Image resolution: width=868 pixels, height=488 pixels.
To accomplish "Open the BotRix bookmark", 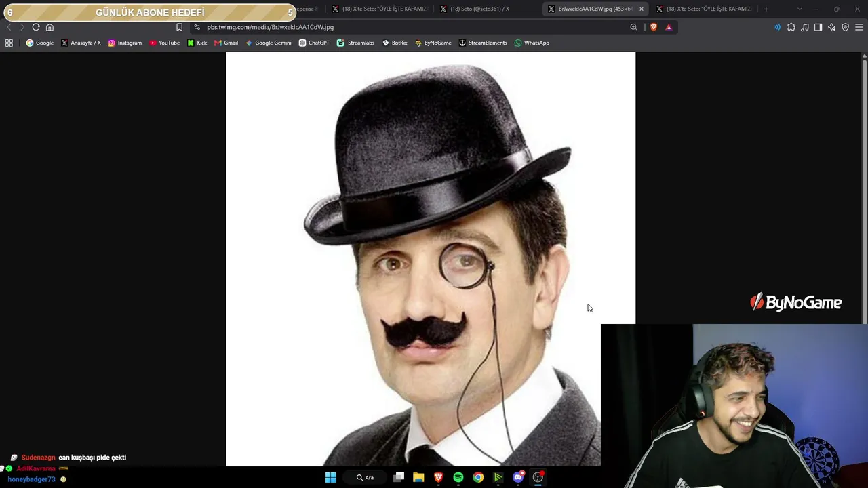I will point(395,43).
